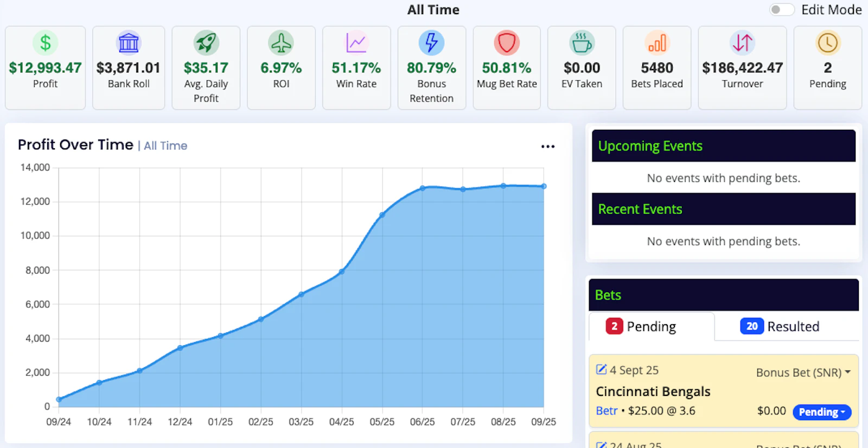Edit the 4 Sept 25 bet entry

pos(601,370)
